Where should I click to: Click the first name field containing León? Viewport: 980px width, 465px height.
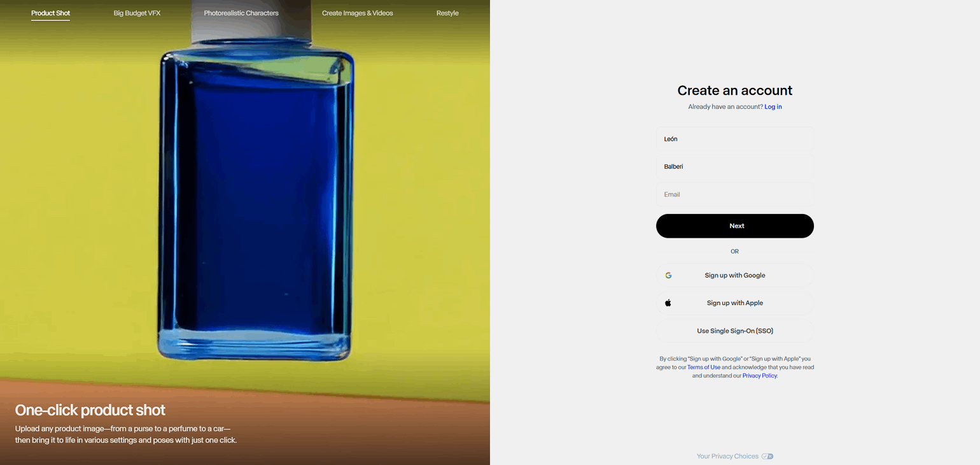(x=735, y=139)
